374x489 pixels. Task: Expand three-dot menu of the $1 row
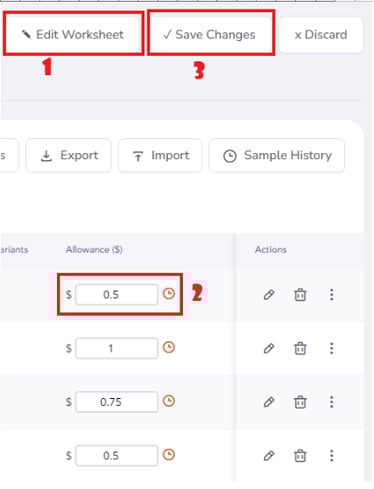[331, 348]
